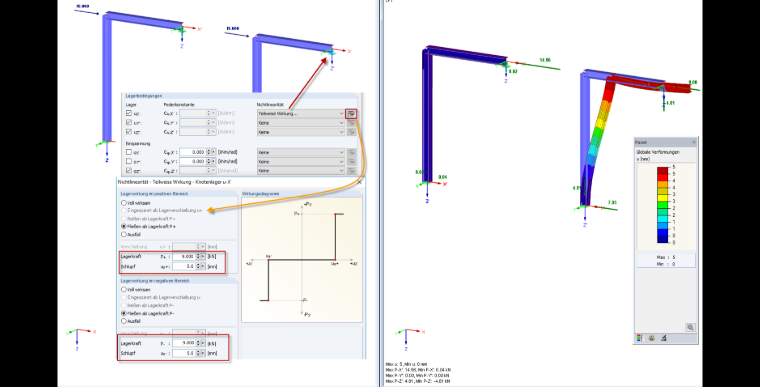Click result value 14.96 in right view
The height and width of the screenshot is (387, 760).
[x=544, y=60]
